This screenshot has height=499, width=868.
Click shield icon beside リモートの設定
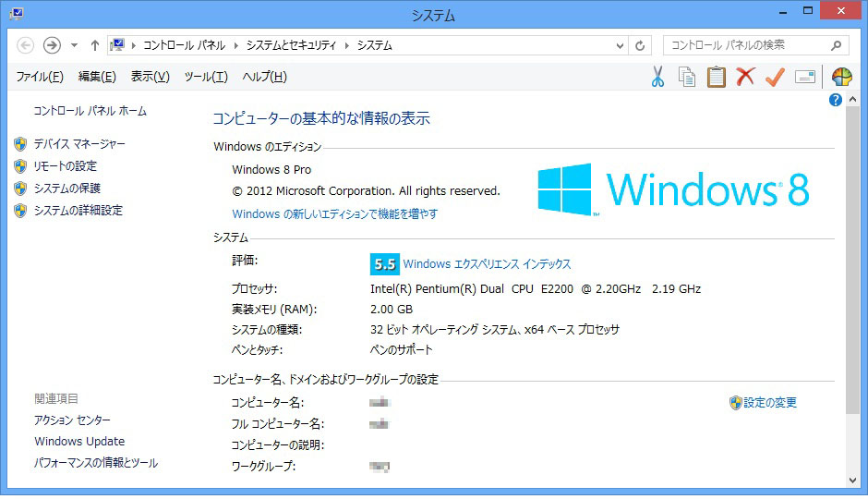pyautogui.click(x=20, y=166)
